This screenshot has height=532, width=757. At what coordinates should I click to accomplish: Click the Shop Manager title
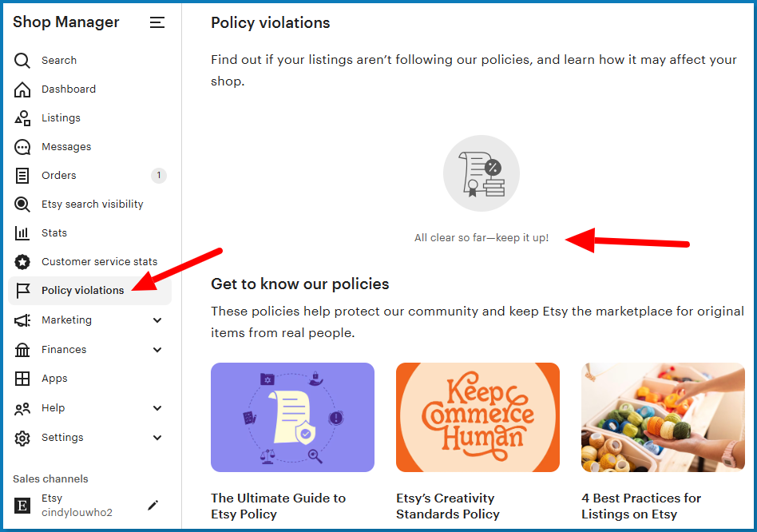click(x=65, y=22)
